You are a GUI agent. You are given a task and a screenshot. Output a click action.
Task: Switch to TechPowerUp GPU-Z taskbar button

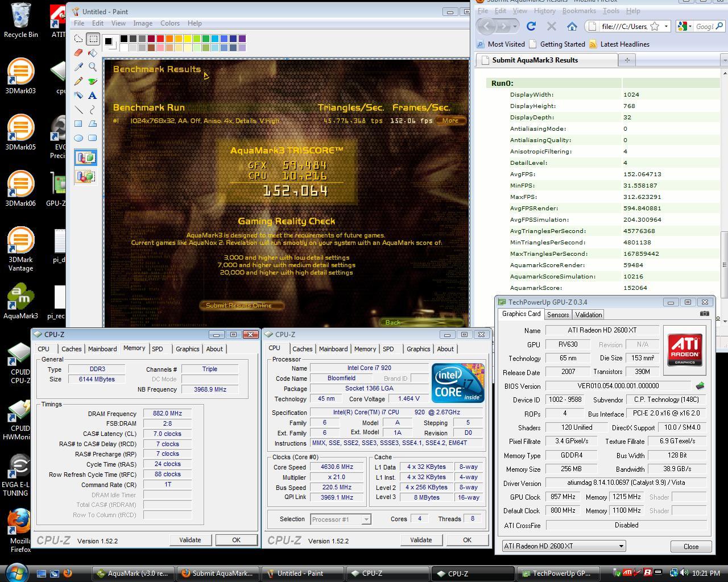(x=557, y=573)
